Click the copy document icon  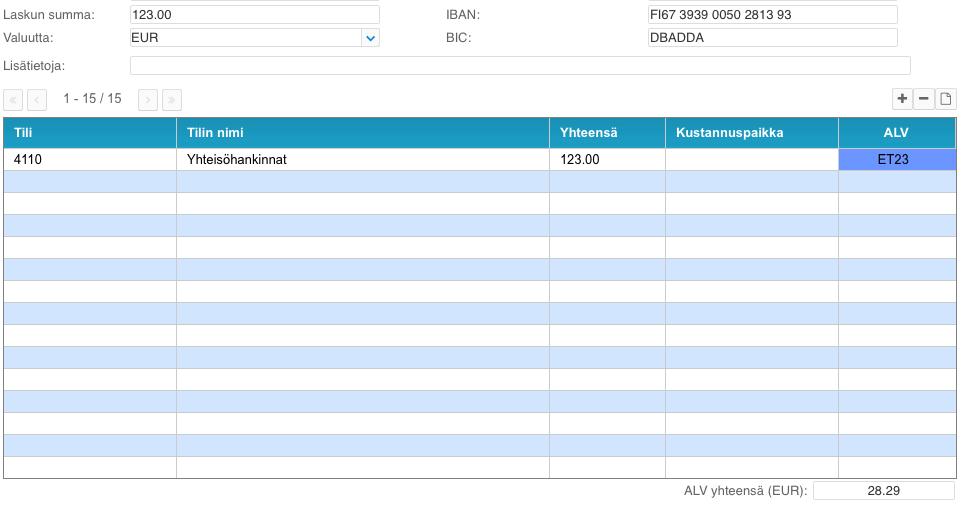tap(946, 99)
